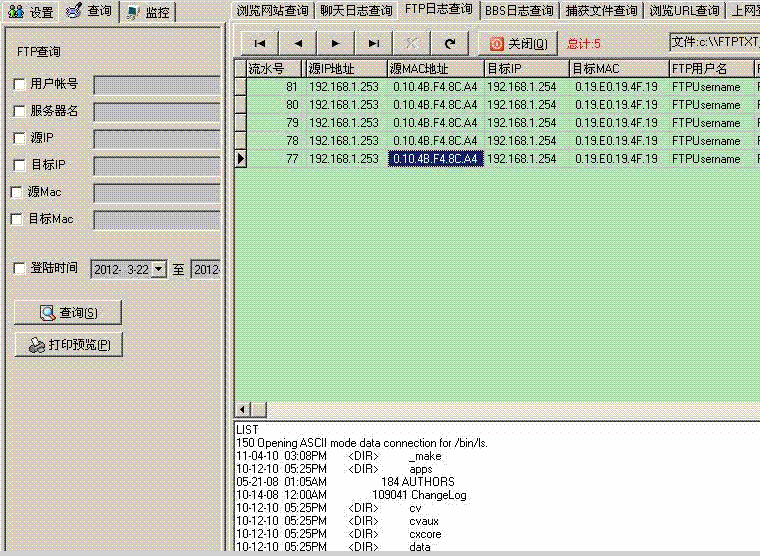
Task: Go to the previous record
Action: (298, 43)
